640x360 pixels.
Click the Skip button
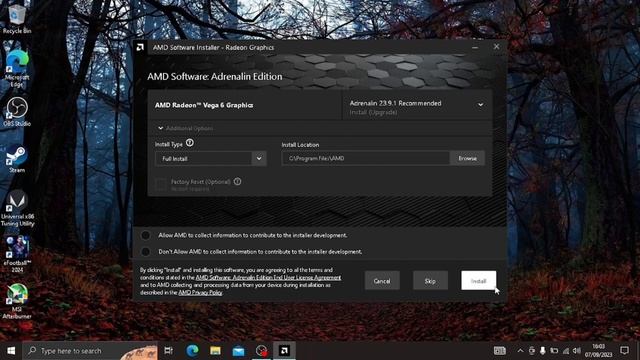pos(430,281)
